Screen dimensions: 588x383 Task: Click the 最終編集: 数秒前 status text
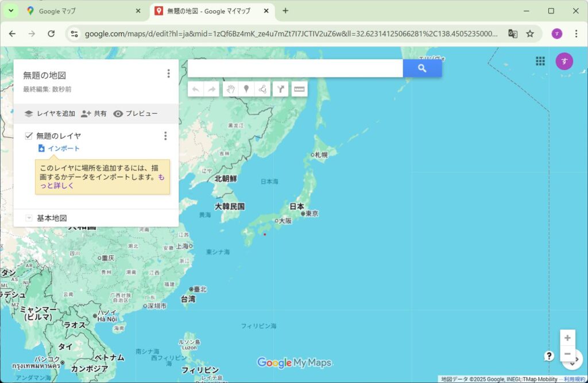pyautogui.click(x=47, y=89)
